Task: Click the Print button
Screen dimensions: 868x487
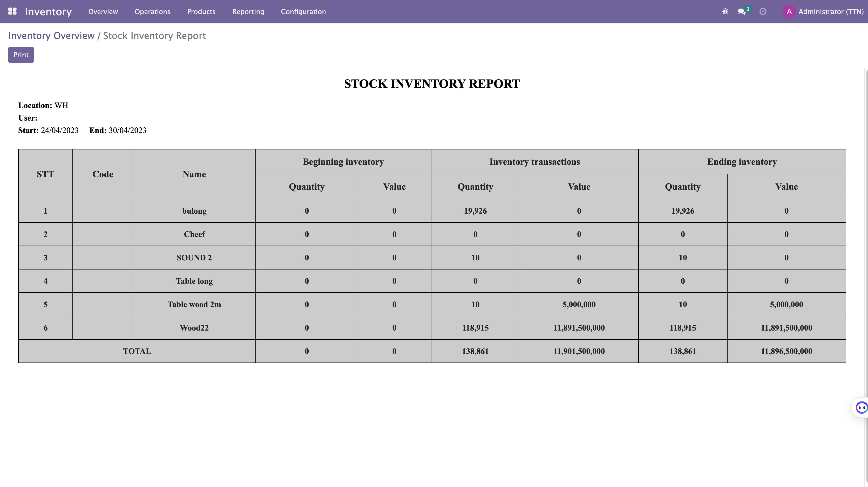Action: click(21, 55)
